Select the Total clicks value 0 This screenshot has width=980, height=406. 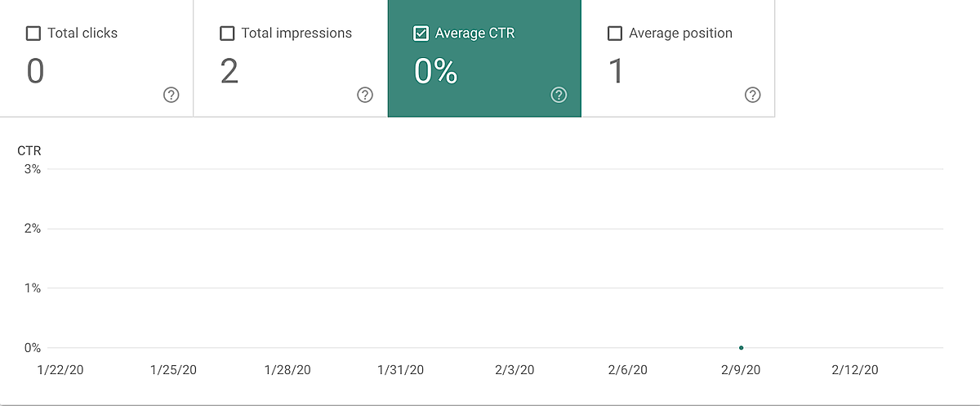point(35,72)
